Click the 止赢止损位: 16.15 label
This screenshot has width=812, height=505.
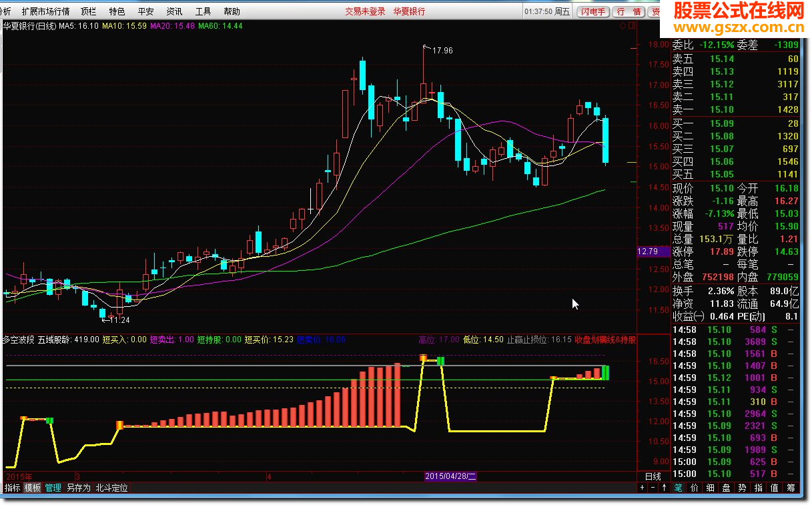click(x=539, y=340)
